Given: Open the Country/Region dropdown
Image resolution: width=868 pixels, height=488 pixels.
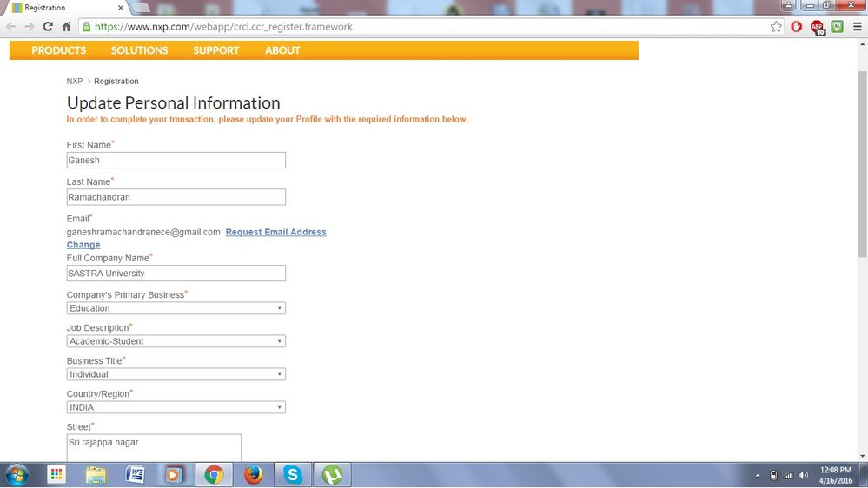Looking at the screenshot, I should point(176,407).
